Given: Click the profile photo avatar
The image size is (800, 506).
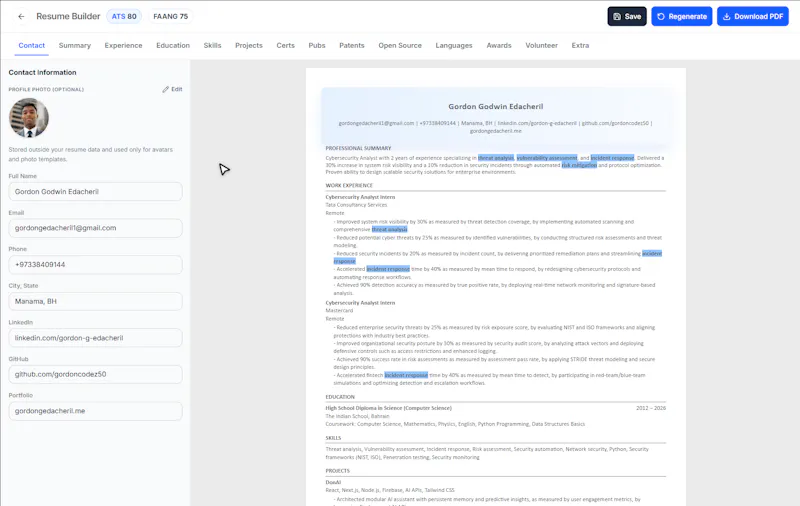Looking at the screenshot, I should coord(29,118).
